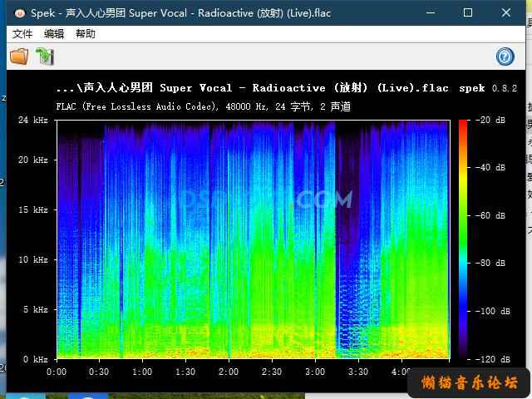This screenshot has width=532, height=399.
Task: Click the 24 kHz frequency label
Action: 33,120
